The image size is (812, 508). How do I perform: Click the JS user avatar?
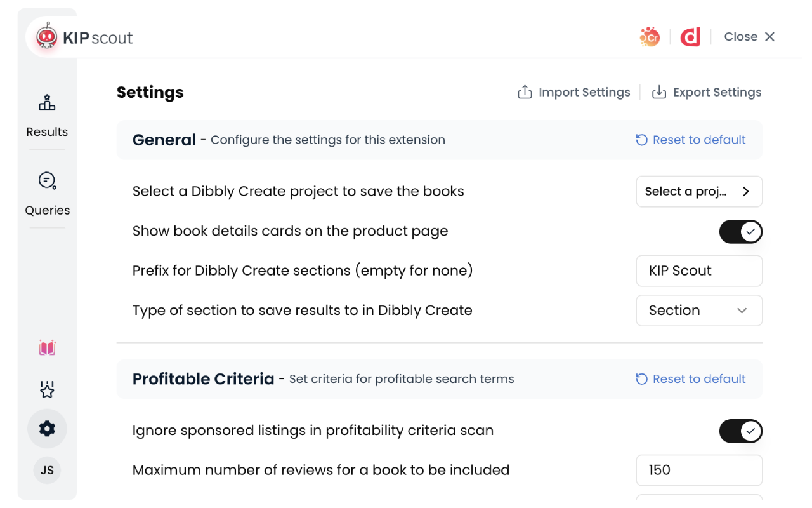47,471
